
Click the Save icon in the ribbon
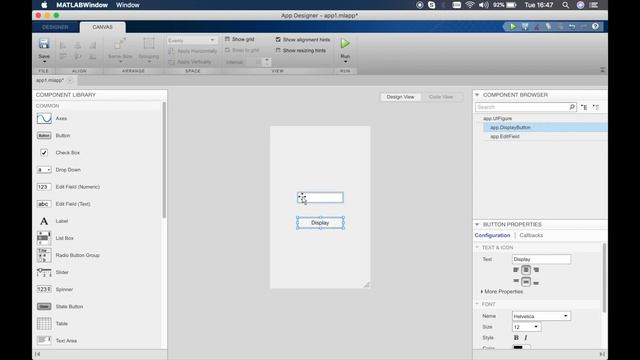coord(44,44)
